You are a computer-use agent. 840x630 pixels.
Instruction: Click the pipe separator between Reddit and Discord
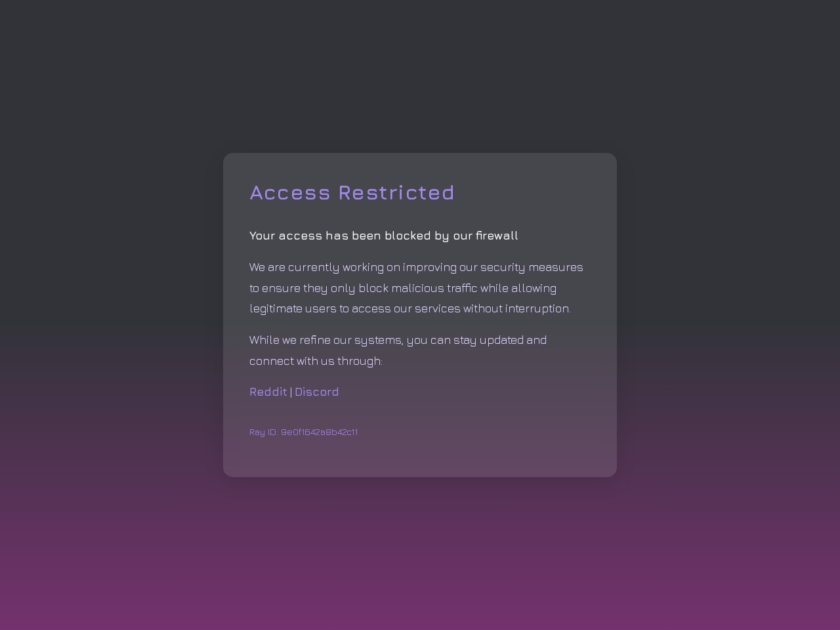tap(291, 392)
